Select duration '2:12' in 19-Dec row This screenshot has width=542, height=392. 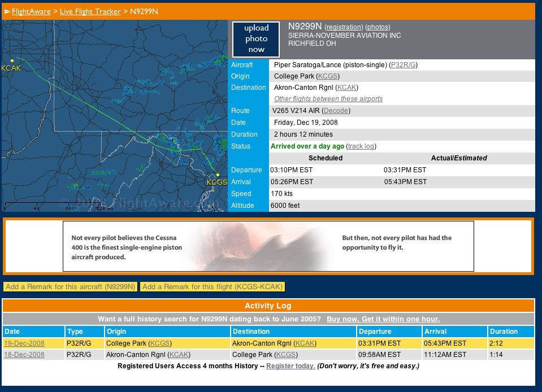496,343
